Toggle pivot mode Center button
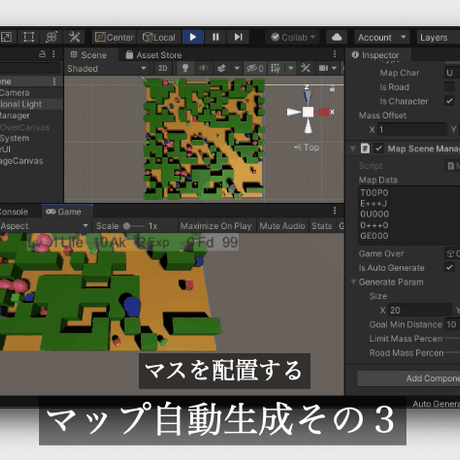The height and width of the screenshot is (460, 460). 114,37
